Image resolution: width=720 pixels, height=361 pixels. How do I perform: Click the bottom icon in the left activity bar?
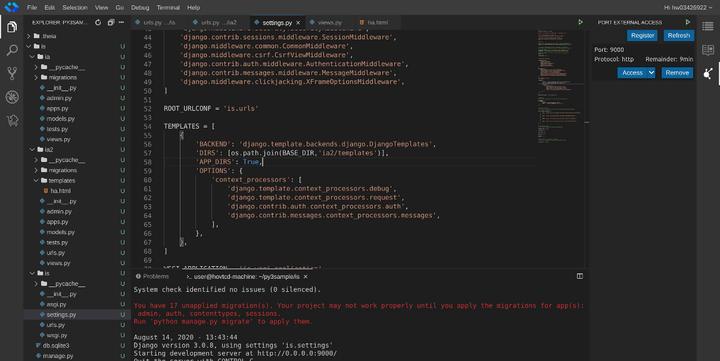coord(12,120)
